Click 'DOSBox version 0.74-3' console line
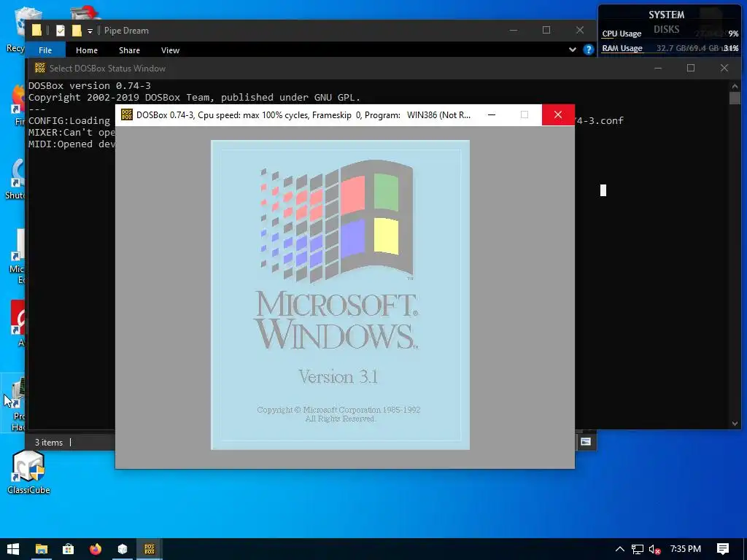Viewport: 747px width, 560px height. point(90,86)
